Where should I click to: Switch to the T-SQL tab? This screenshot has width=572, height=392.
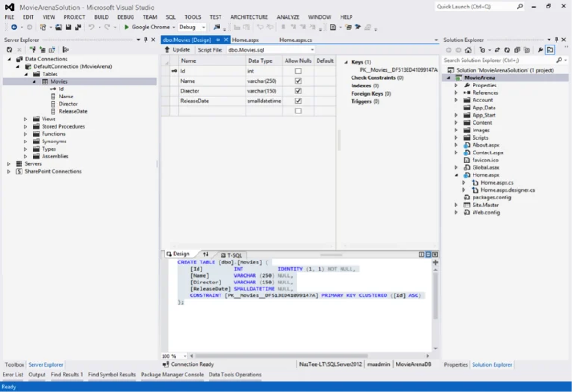(231, 255)
